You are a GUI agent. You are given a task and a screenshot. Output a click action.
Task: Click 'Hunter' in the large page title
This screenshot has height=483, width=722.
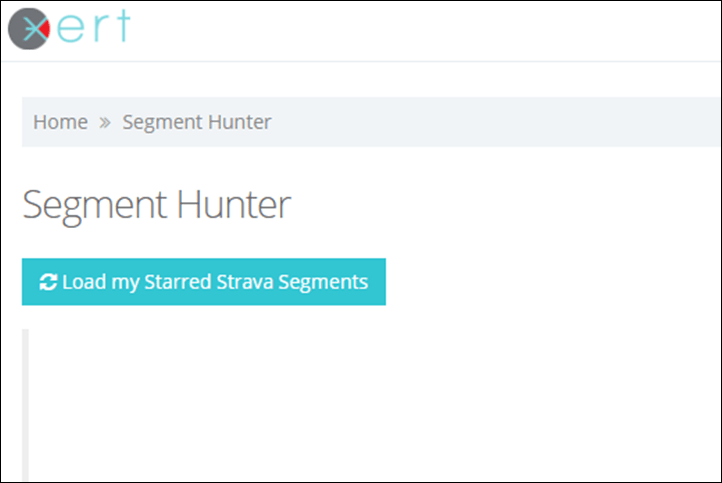pos(234,204)
